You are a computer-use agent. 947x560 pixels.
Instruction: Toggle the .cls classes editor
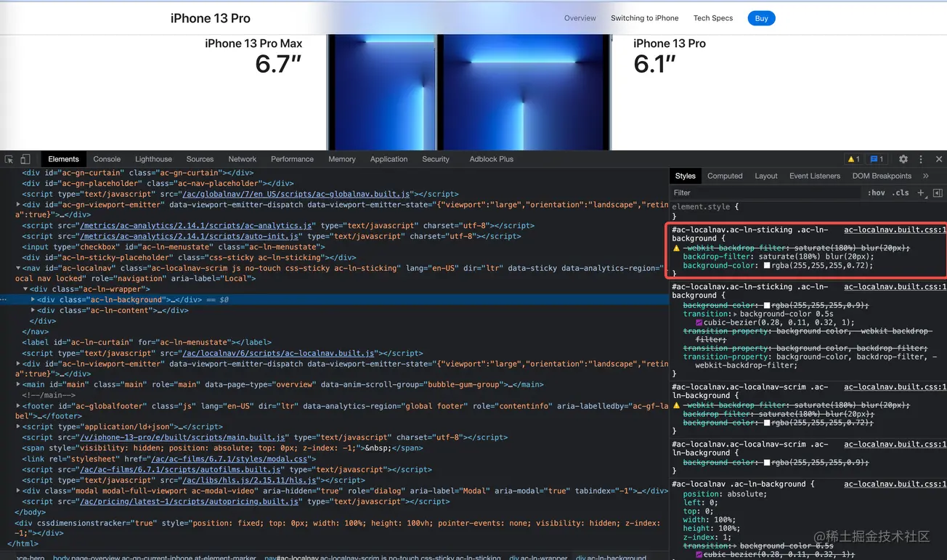click(901, 192)
